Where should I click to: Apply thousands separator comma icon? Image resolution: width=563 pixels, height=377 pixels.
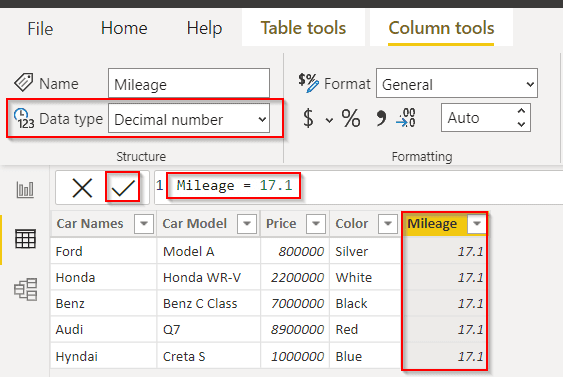tap(381, 118)
